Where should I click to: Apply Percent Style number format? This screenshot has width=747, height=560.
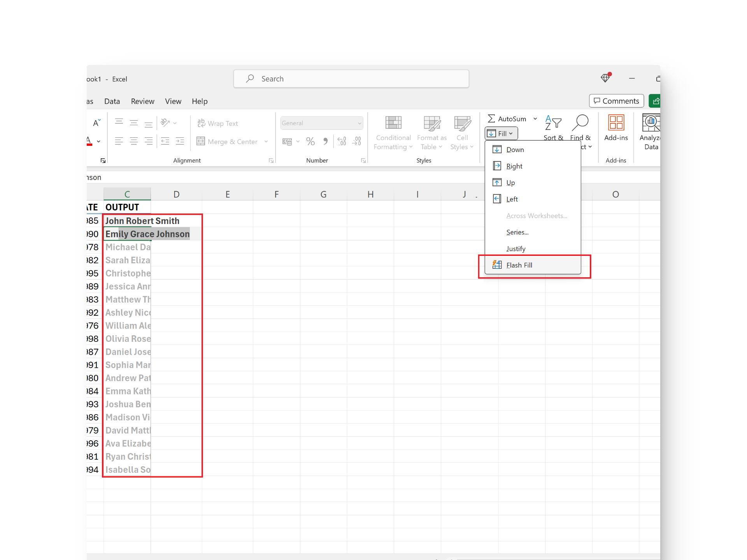click(x=310, y=141)
